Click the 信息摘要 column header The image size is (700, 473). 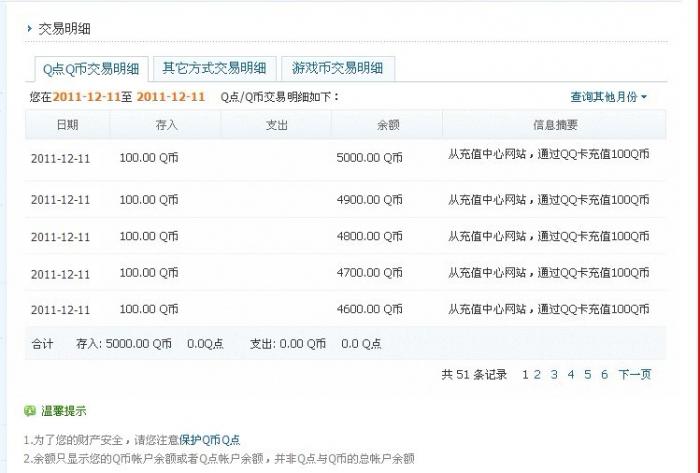555,125
